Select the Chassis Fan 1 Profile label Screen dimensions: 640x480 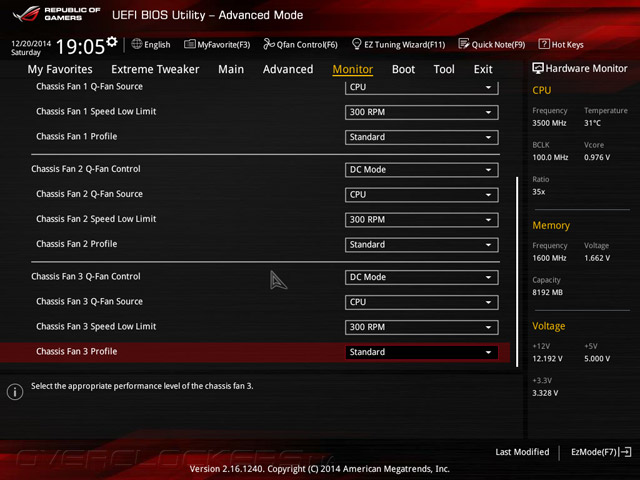(76, 136)
